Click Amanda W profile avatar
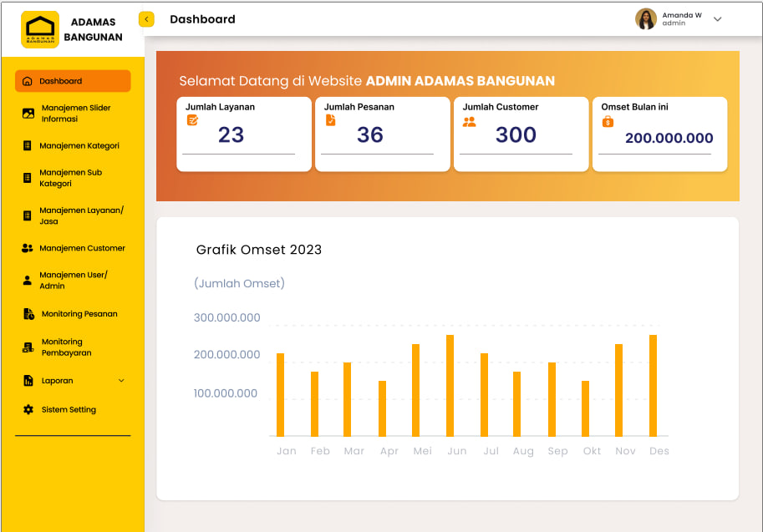The height and width of the screenshot is (532, 763). 646,19
